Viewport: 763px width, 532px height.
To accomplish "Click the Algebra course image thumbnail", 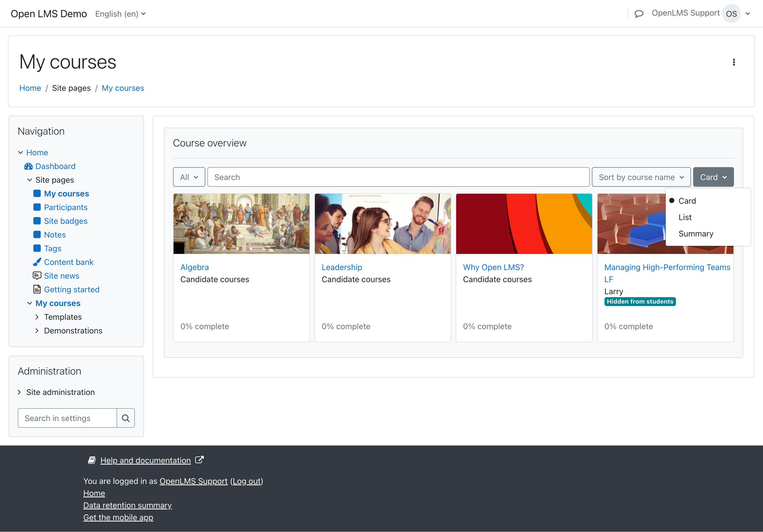I will coord(241,224).
